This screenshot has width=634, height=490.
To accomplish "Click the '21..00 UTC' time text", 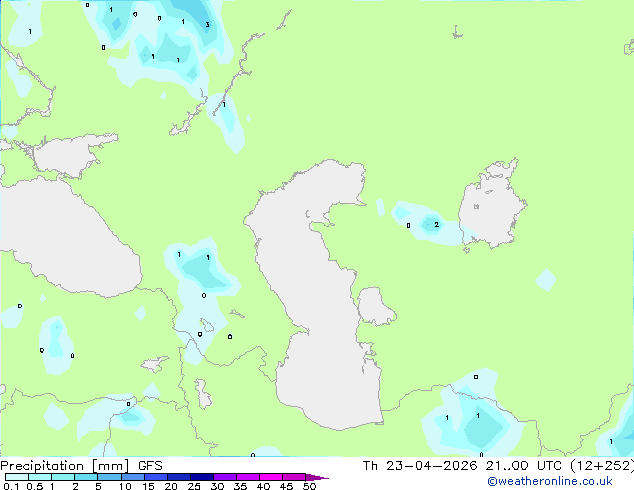I will coord(524,466).
